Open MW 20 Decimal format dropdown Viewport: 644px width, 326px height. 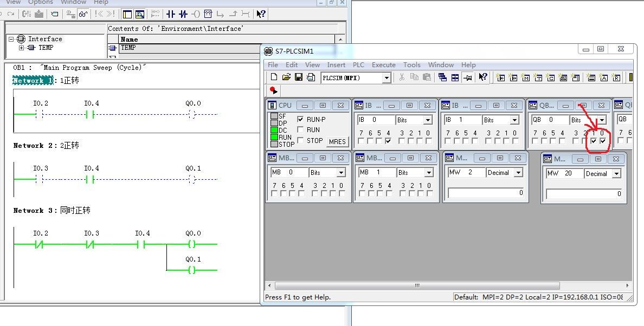click(x=616, y=174)
